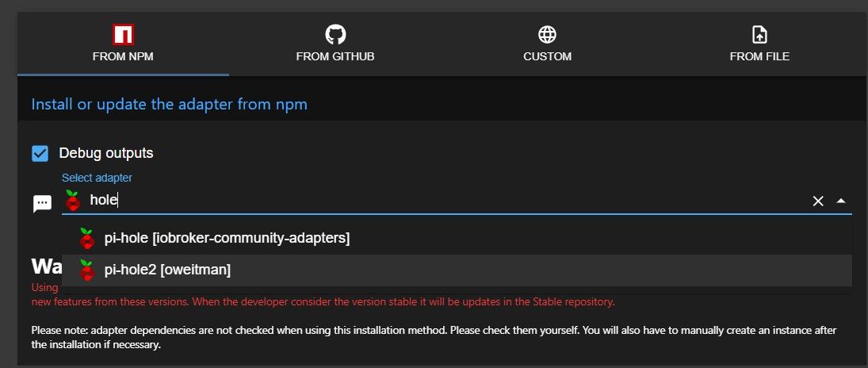
Task: Click the raspberry icon in the input field
Action: pos(72,200)
